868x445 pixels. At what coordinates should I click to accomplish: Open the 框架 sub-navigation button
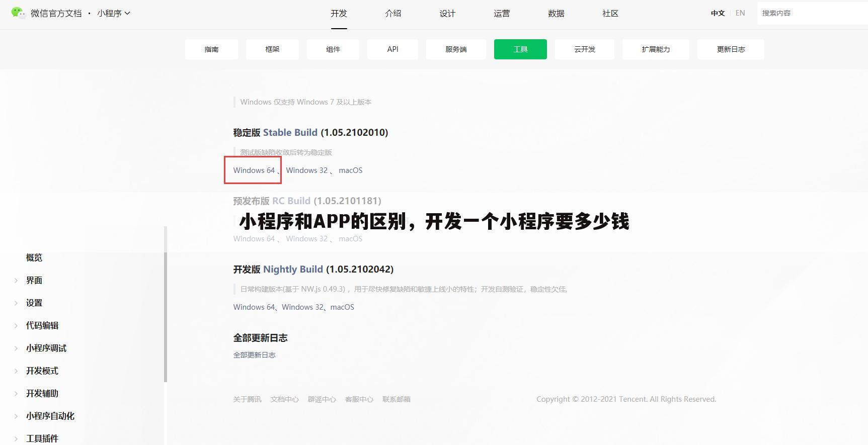coord(272,49)
